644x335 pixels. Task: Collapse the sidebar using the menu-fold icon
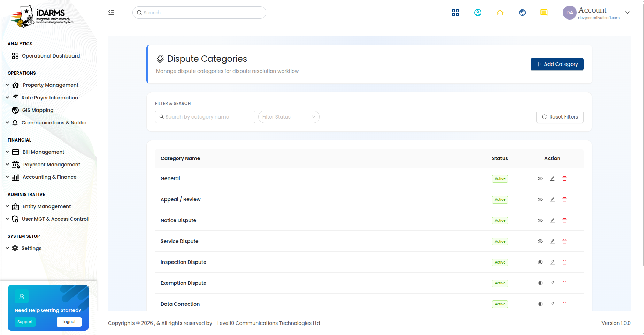pos(111,13)
